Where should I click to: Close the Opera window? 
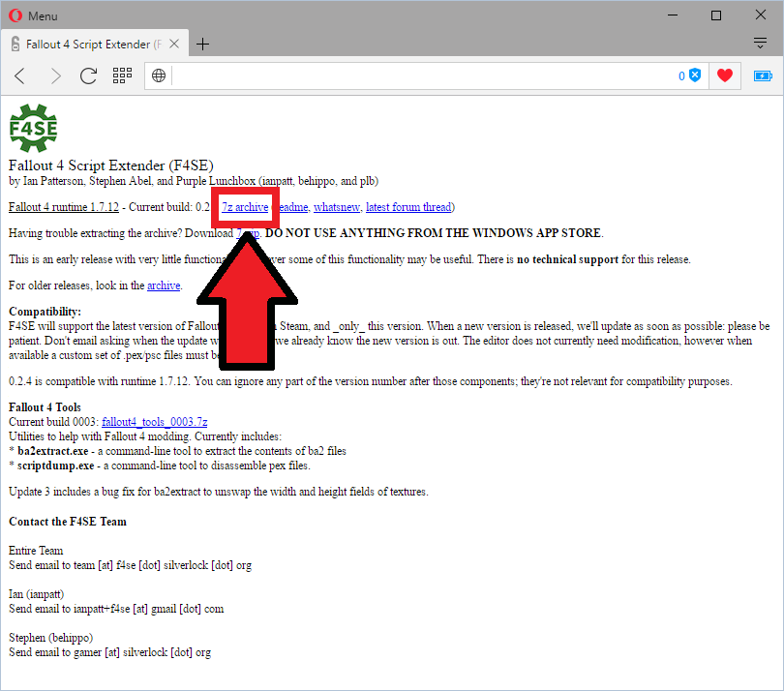click(761, 15)
